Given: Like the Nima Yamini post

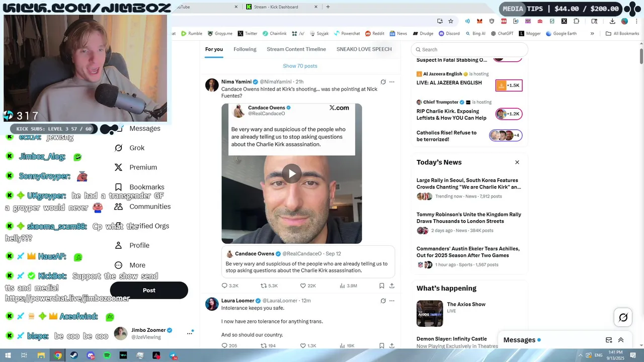Looking at the screenshot, I should (308, 286).
